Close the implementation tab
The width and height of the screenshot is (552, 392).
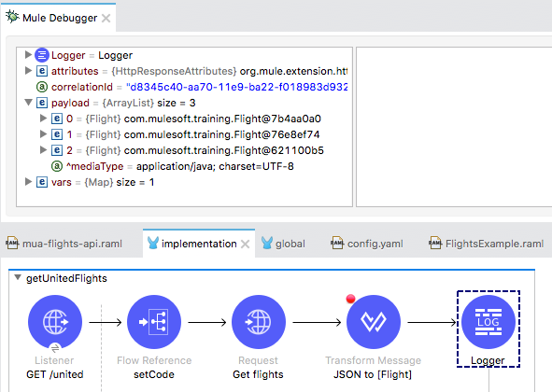245,244
